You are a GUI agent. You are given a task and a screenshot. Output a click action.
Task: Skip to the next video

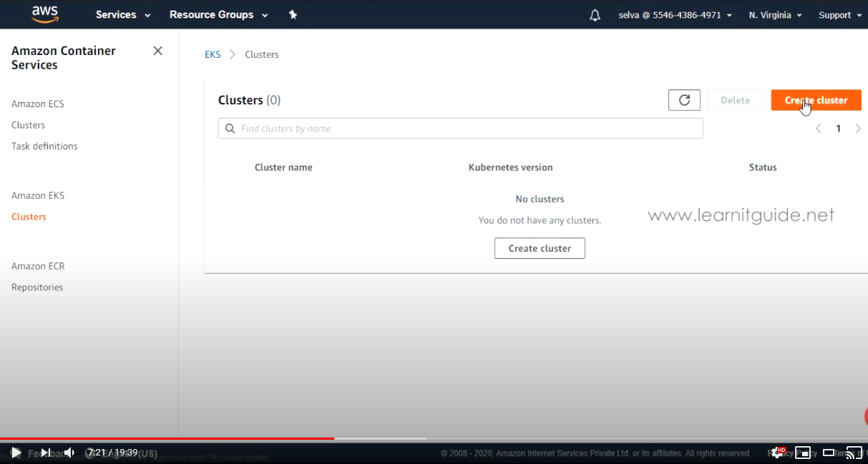point(44,453)
